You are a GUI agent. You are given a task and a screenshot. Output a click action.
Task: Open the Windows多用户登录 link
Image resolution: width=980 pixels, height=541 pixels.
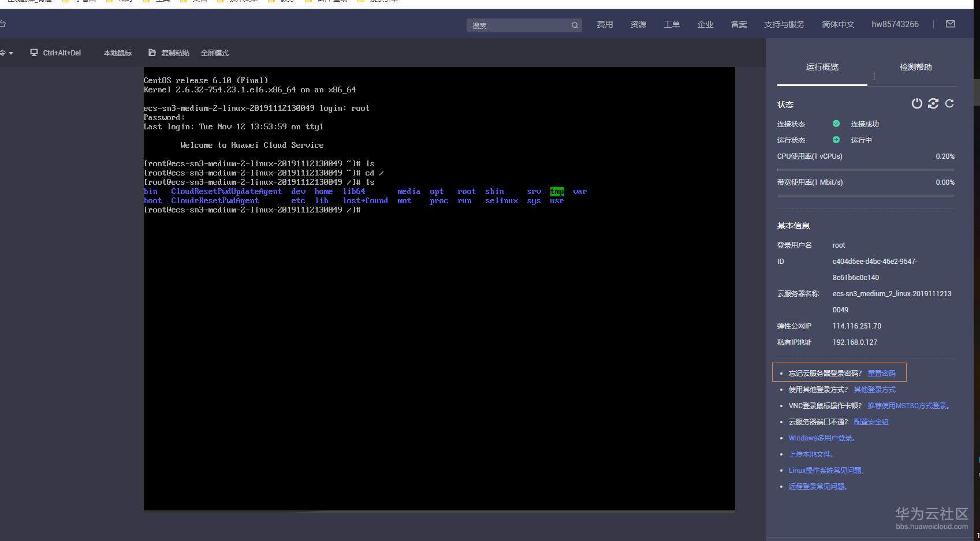[x=822, y=438]
